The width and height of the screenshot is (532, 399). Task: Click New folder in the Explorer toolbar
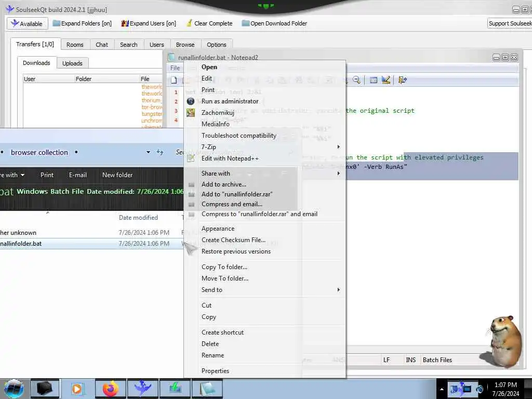[x=117, y=175]
